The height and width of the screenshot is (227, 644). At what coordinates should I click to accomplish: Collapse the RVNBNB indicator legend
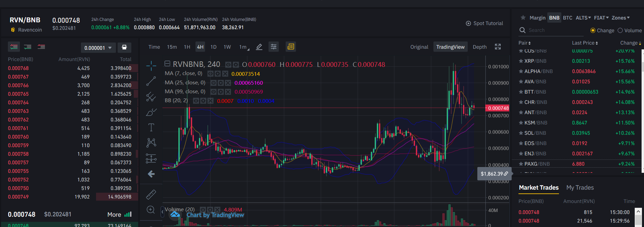167,63
